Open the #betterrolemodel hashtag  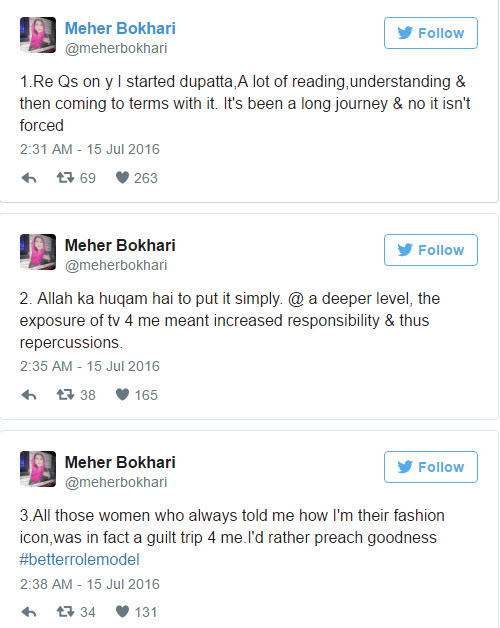pos(79,560)
